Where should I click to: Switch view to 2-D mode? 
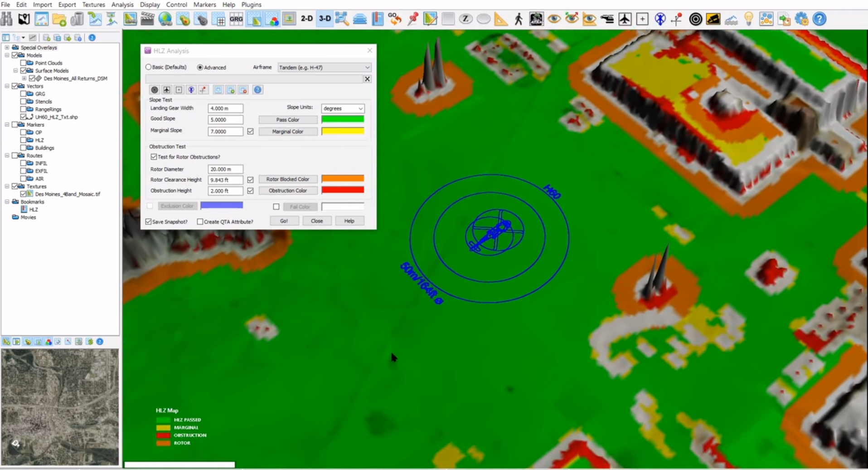coord(307,19)
